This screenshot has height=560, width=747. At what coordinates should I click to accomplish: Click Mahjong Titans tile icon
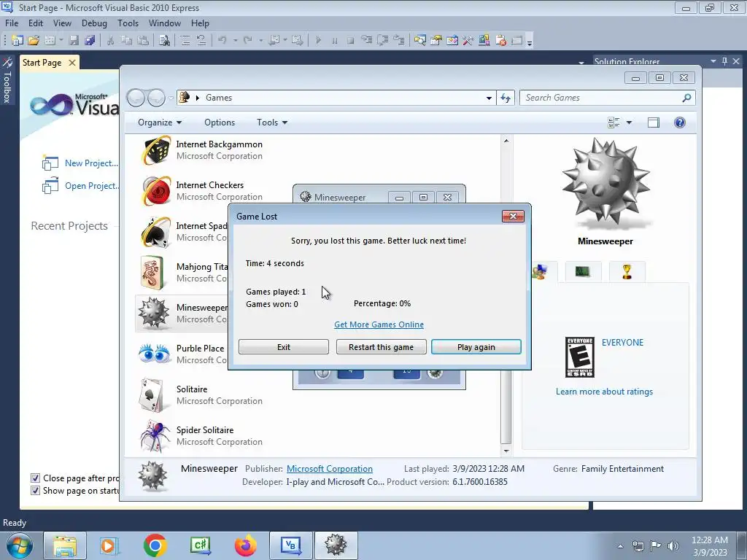click(152, 273)
